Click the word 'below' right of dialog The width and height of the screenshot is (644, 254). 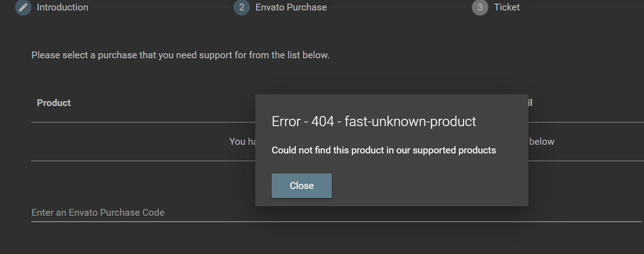tap(542, 142)
